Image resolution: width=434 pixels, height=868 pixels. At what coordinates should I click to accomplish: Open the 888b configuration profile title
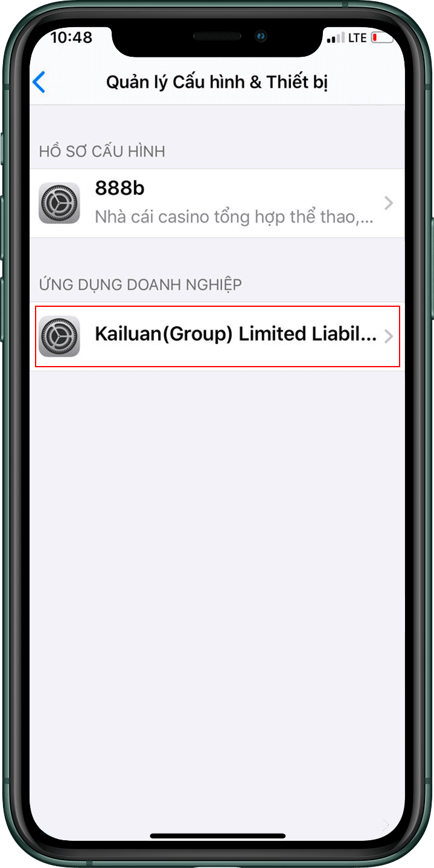(120, 188)
